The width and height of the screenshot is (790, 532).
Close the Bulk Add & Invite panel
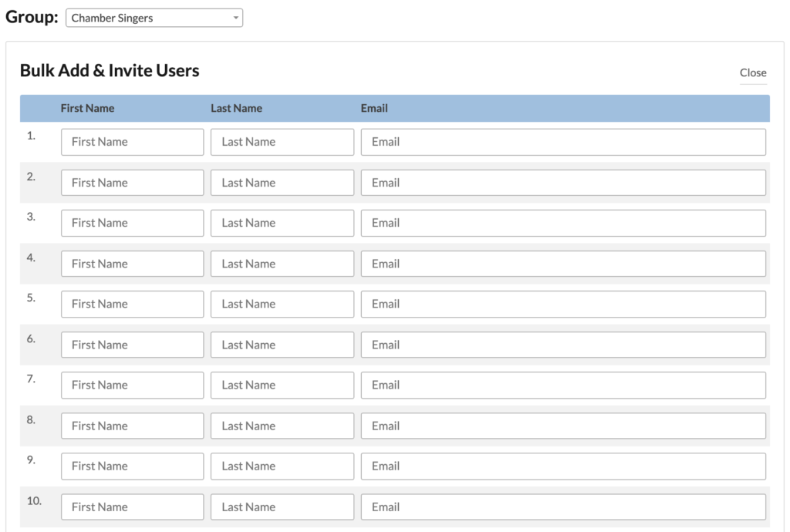coord(752,72)
